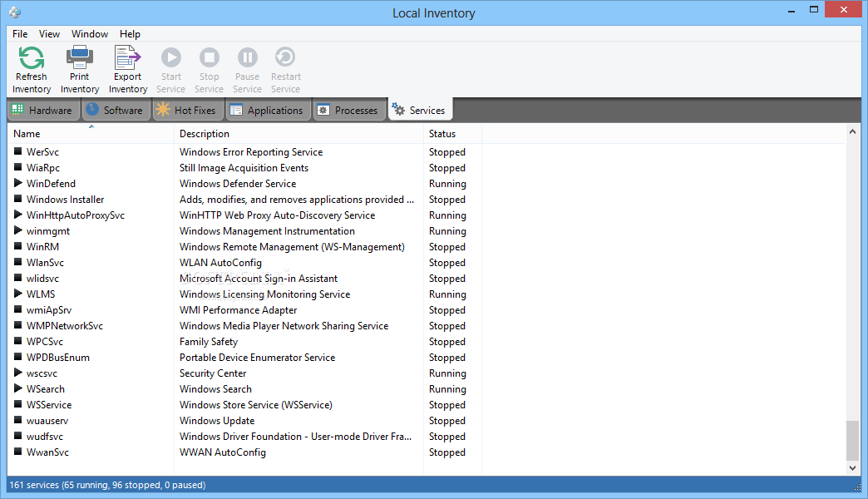Select the Services tab
Viewport: 868px width, 499px height.
420,110
